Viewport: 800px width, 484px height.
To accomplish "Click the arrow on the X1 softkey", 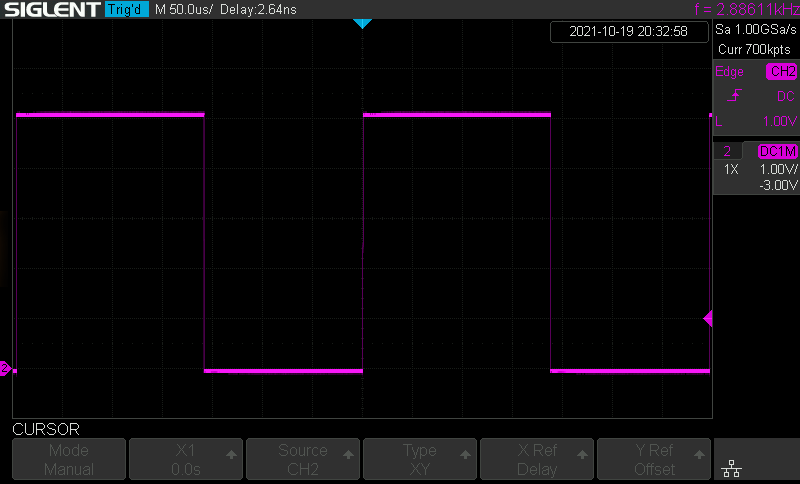I will [x=231, y=454].
